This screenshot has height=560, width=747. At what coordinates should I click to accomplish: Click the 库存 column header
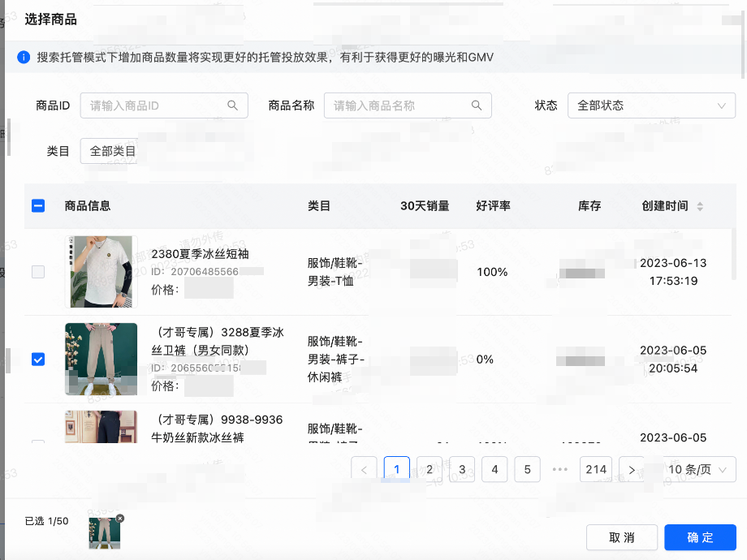pyautogui.click(x=589, y=205)
